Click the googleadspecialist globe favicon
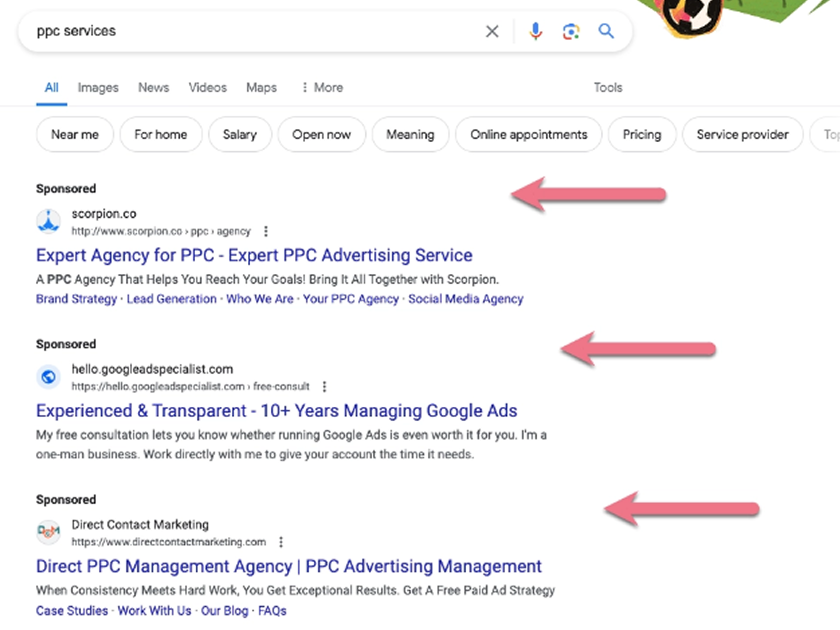This screenshot has height=630, width=840. (x=48, y=377)
